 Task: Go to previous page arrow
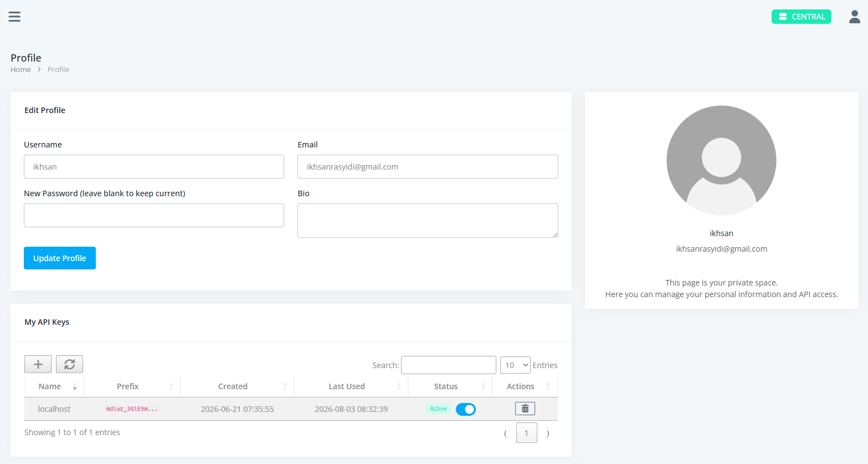pyautogui.click(x=505, y=433)
